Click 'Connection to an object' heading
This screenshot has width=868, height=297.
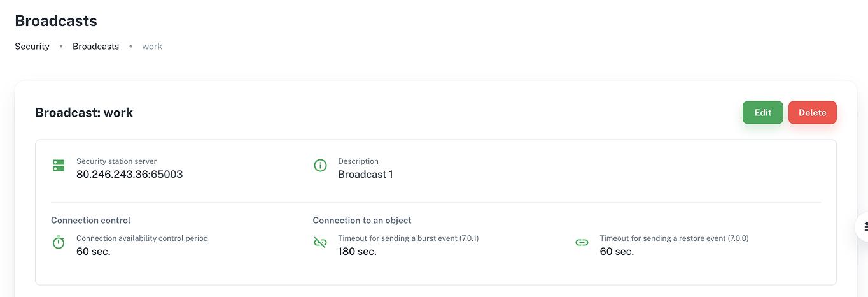(362, 221)
